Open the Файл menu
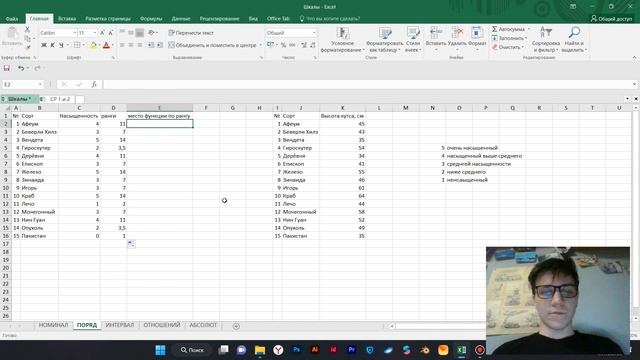 coord(12,19)
